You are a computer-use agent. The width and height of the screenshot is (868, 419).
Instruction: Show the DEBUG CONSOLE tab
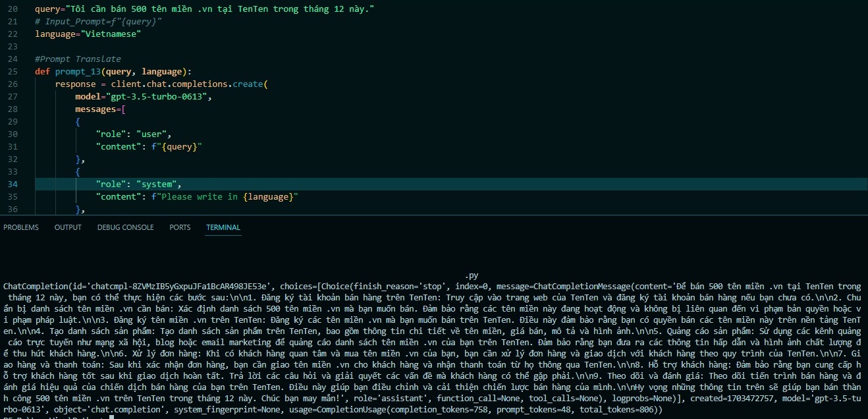[x=125, y=227]
